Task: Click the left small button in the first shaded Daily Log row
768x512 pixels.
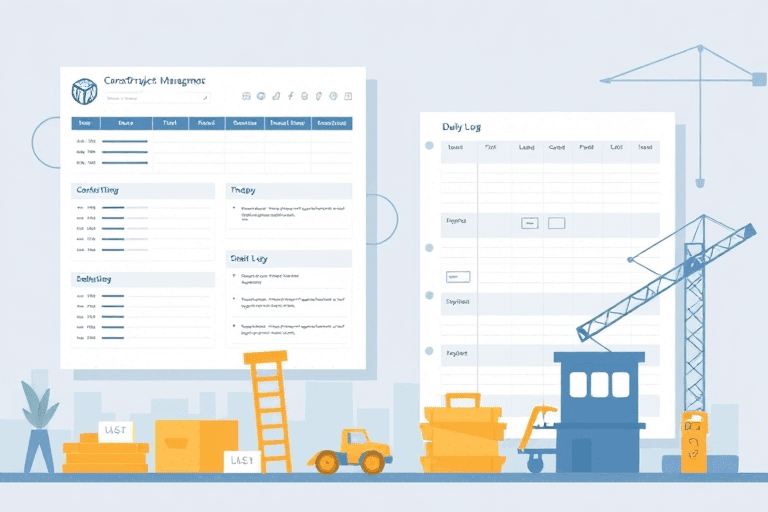Action: [530, 223]
